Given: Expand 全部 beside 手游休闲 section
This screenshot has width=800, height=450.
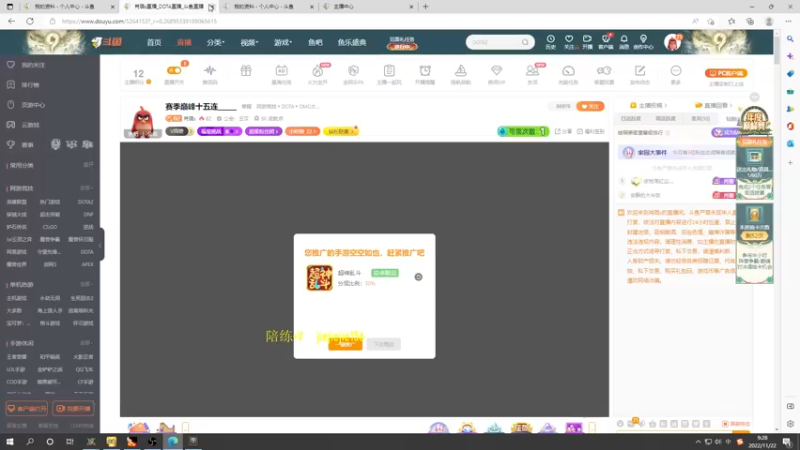Looking at the screenshot, I should point(86,343).
